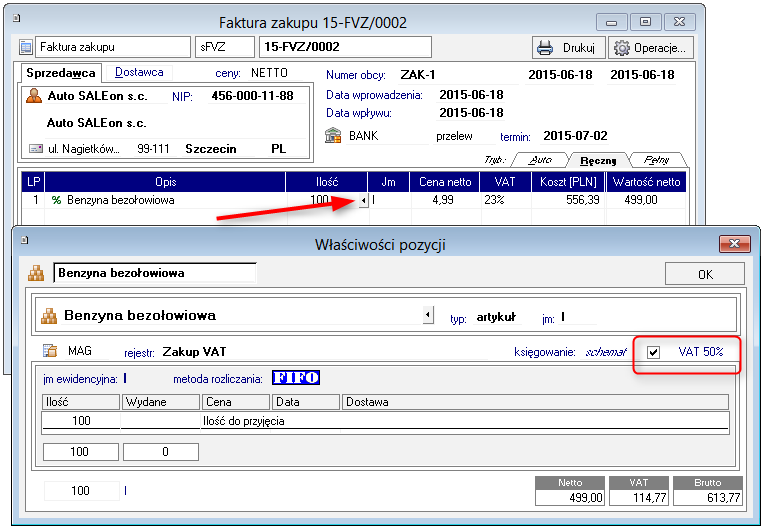
Task: Click the Szczecin city field
Action: (x=211, y=149)
